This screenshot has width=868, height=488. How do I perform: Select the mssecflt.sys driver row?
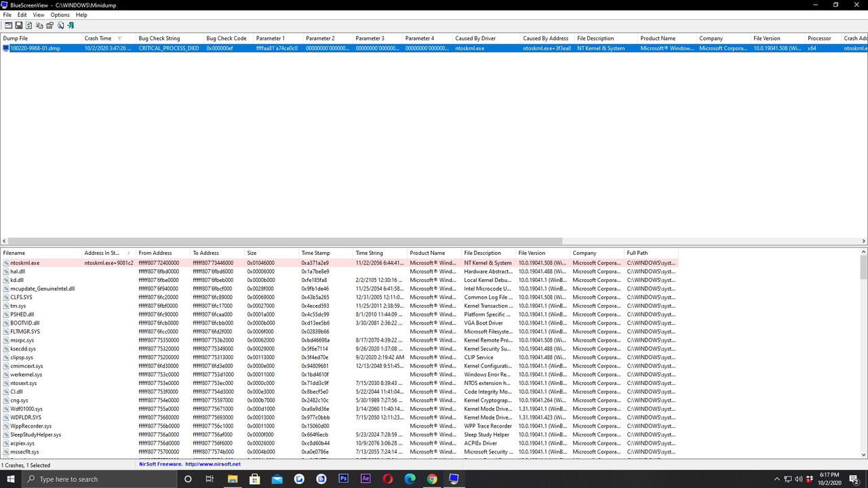click(x=339, y=452)
